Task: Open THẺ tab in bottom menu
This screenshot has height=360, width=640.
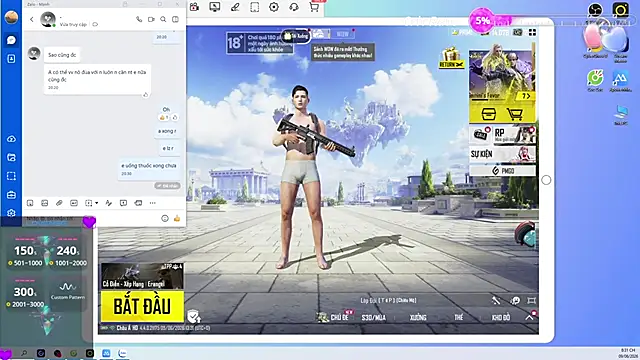Action: point(459,317)
